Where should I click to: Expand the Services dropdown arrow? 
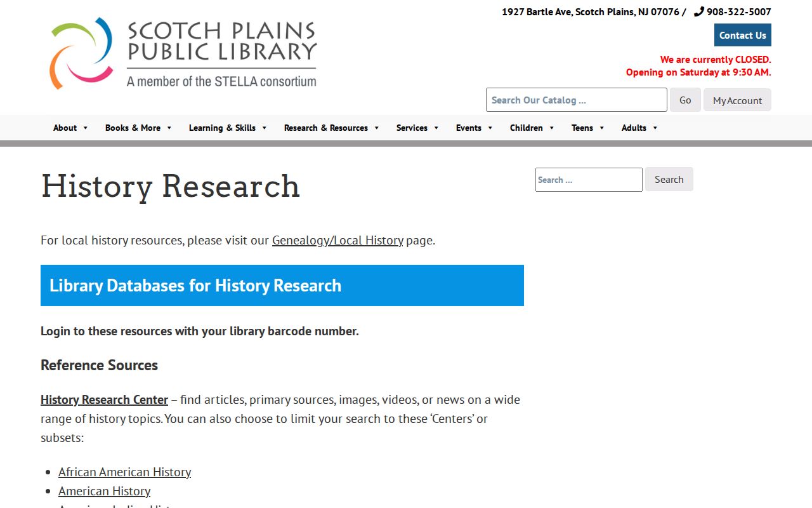pos(436,128)
